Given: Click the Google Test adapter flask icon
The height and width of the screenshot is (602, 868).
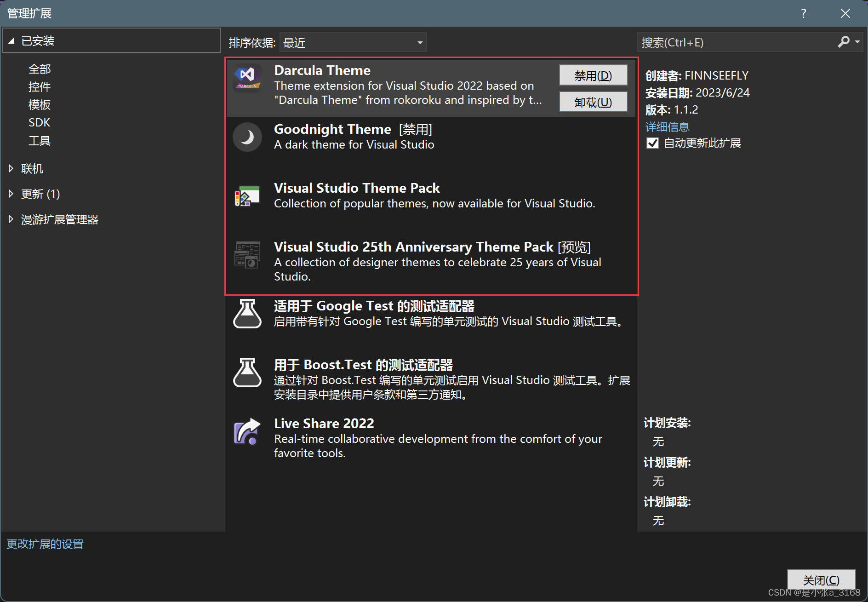Looking at the screenshot, I should coord(247,314).
